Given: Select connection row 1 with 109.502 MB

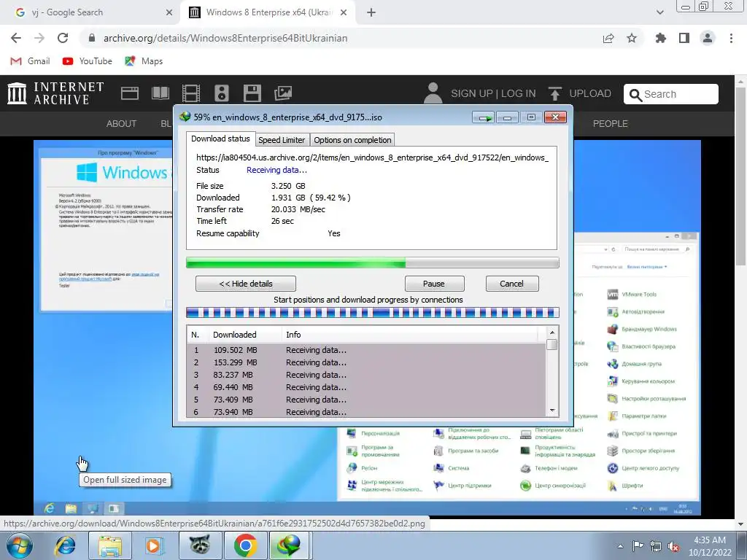Looking at the screenshot, I should tap(366, 350).
